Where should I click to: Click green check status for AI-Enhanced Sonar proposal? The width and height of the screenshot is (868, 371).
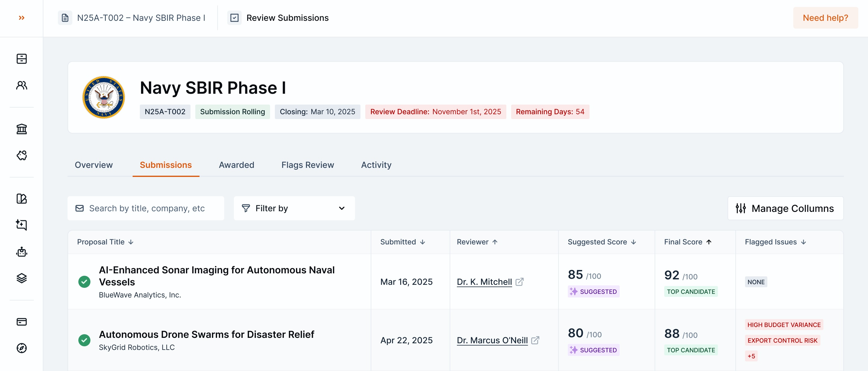84,282
